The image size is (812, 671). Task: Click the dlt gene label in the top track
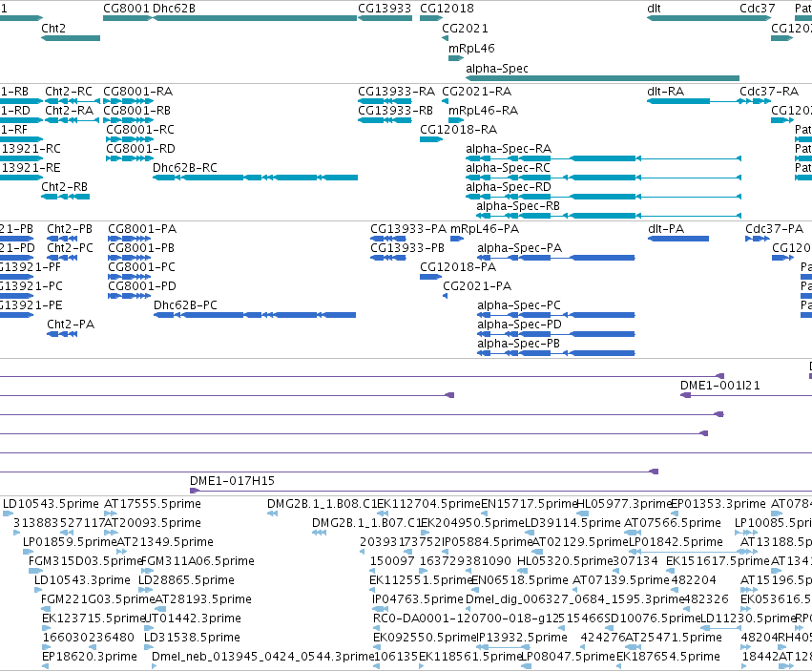click(x=654, y=9)
